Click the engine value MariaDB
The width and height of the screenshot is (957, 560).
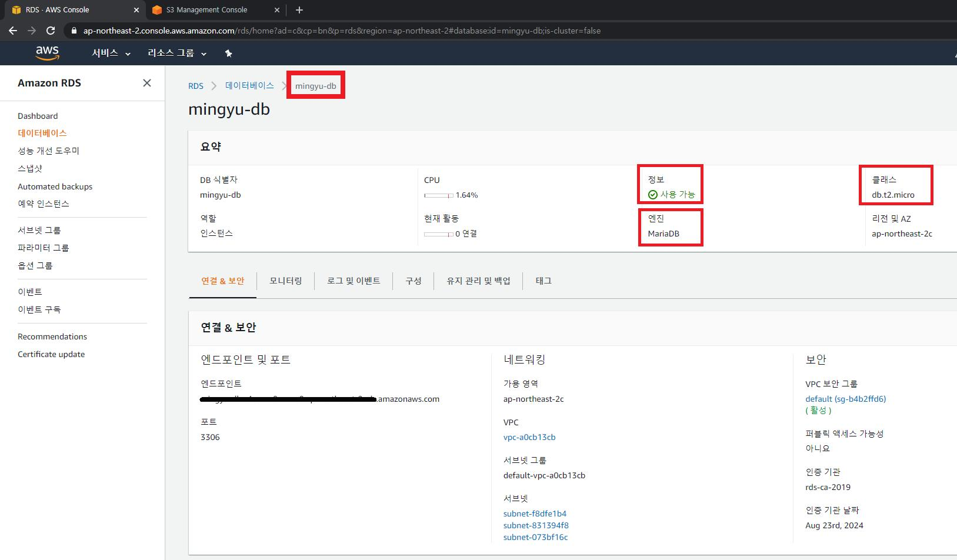663,234
